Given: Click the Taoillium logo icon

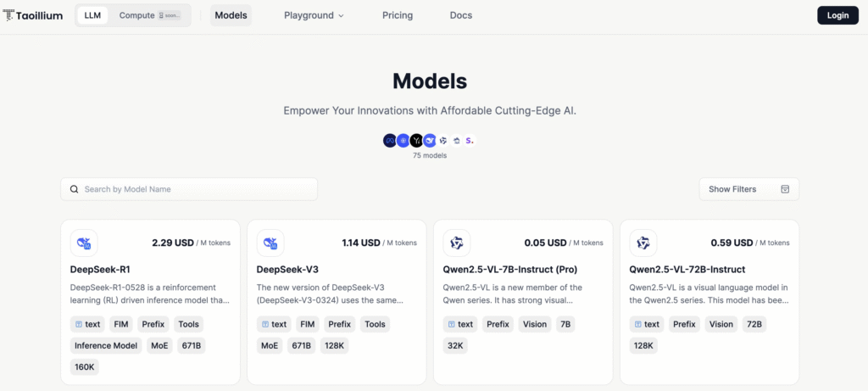Looking at the screenshot, I should [x=8, y=15].
